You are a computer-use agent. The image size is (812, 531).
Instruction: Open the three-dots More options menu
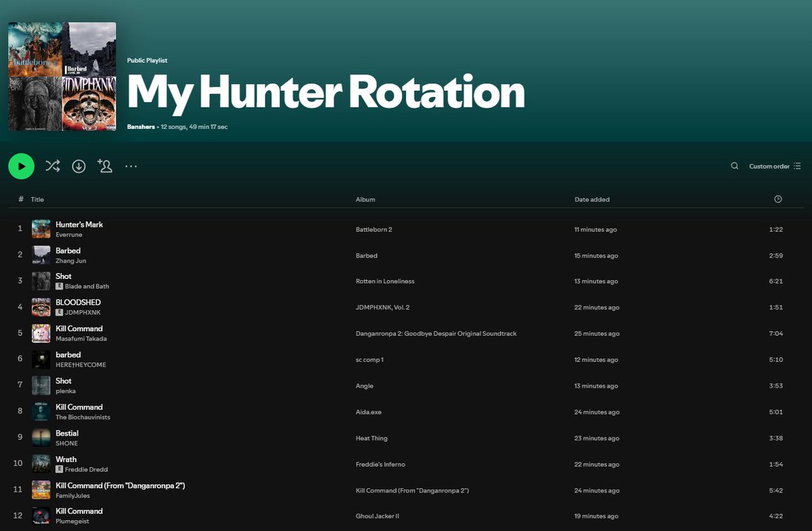[x=131, y=166]
